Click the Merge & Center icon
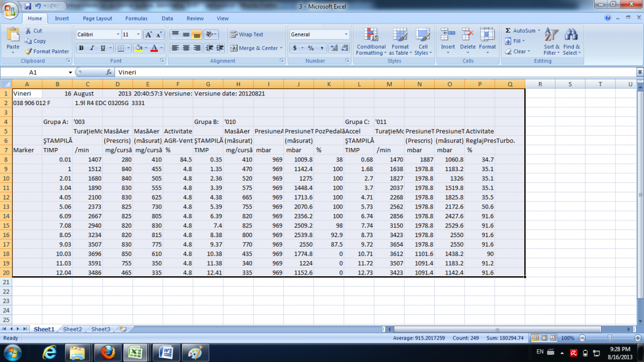The image size is (644, 362). 234,48
